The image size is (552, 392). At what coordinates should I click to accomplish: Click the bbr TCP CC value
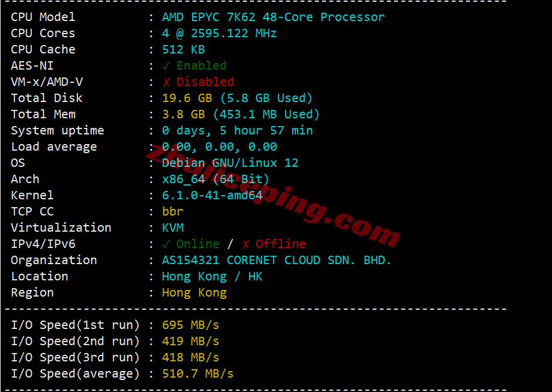coord(173,211)
